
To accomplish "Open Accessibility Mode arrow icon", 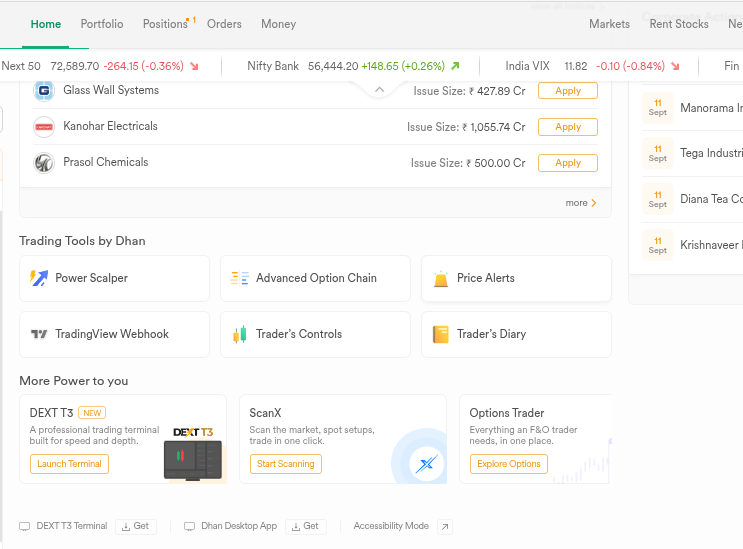I will pos(444,526).
